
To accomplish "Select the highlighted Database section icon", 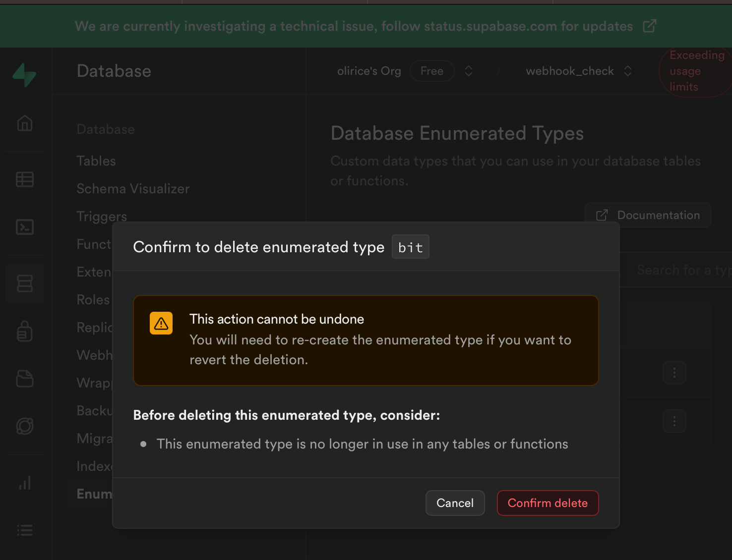I will coord(24,283).
